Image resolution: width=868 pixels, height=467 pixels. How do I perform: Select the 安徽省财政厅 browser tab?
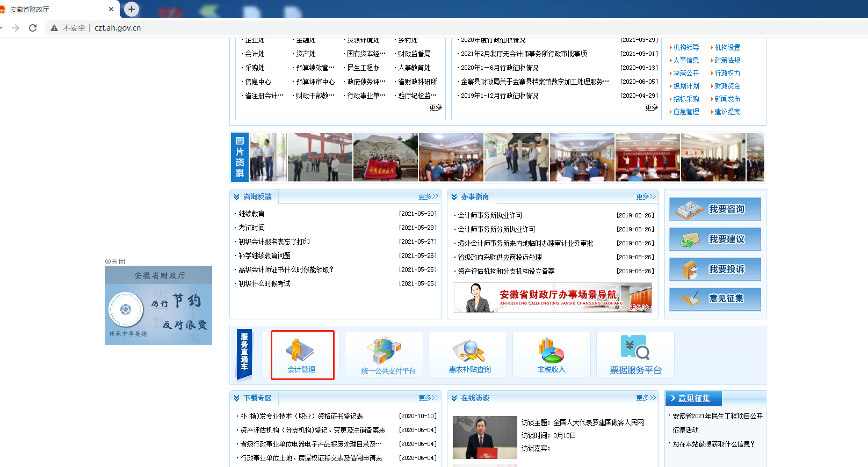pos(54,9)
